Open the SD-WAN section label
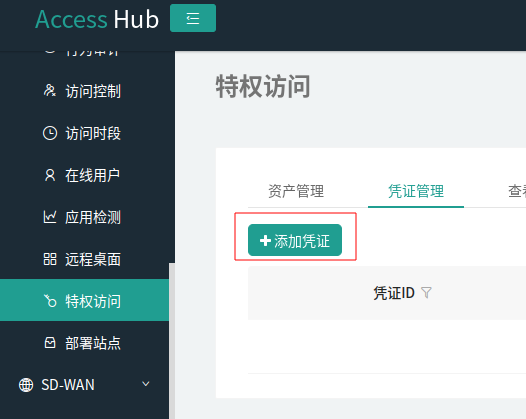This screenshot has width=526, height=419. tap(68, 385)
